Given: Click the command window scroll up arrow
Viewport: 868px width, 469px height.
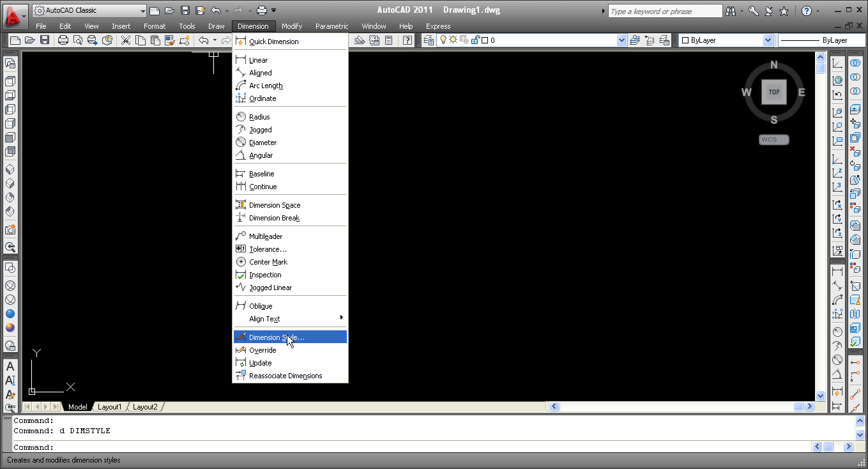Looking at the screenshot, I should (860, 420).
